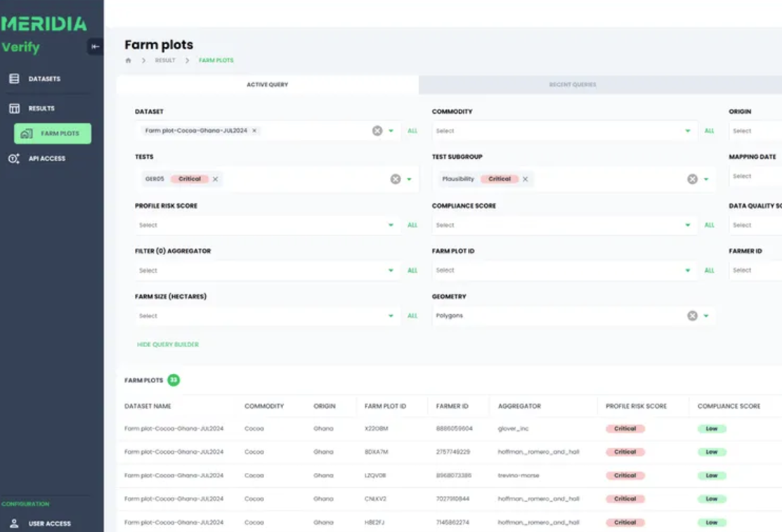
Task: Click the Farm Plot ID select field
Action: 562,270
